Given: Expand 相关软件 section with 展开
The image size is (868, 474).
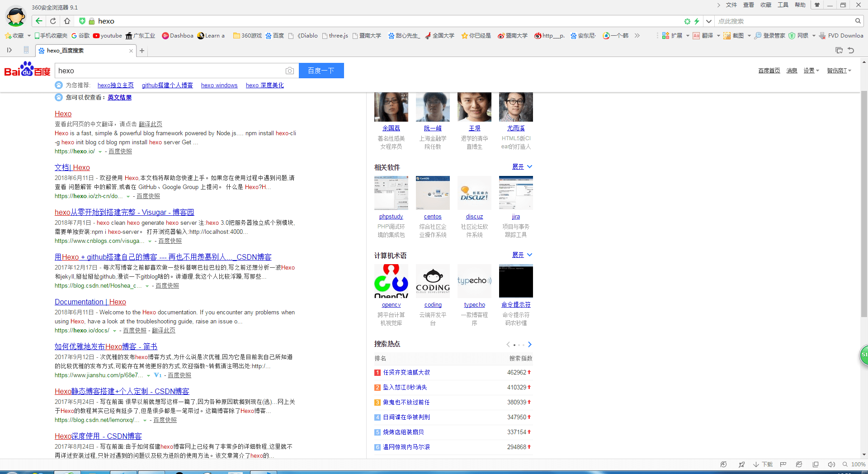Looking at the screenshot, I should (522, 167).
